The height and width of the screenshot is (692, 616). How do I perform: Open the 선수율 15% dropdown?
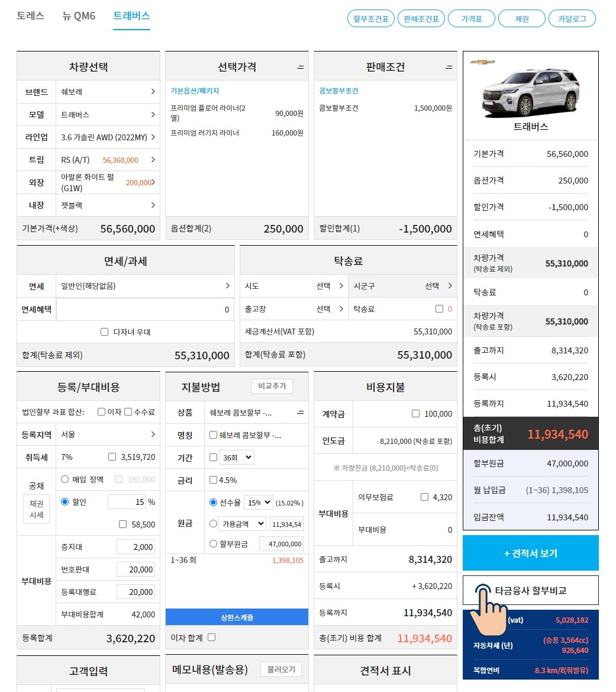pyautogui.click(x=257, y=502)
